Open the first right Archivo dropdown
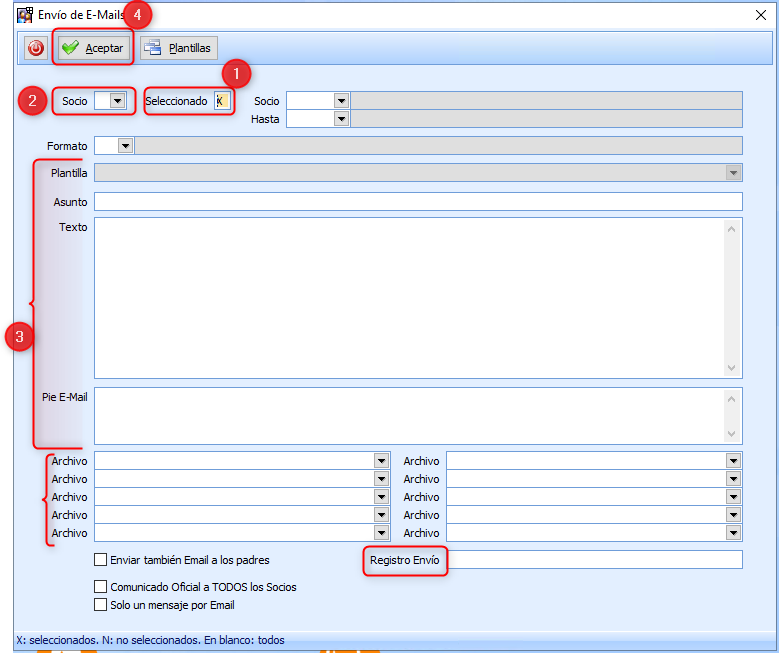The height and width of the screenshot is (653, 779). pos(733,461)
